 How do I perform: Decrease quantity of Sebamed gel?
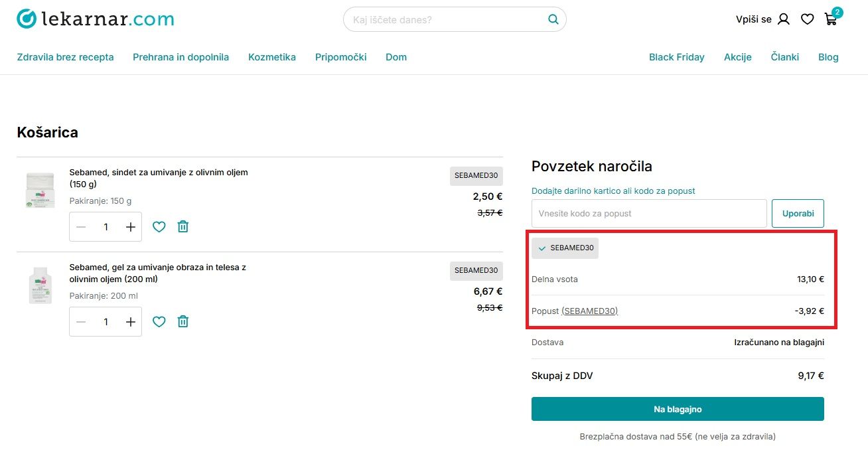click(x=81, y=322)
